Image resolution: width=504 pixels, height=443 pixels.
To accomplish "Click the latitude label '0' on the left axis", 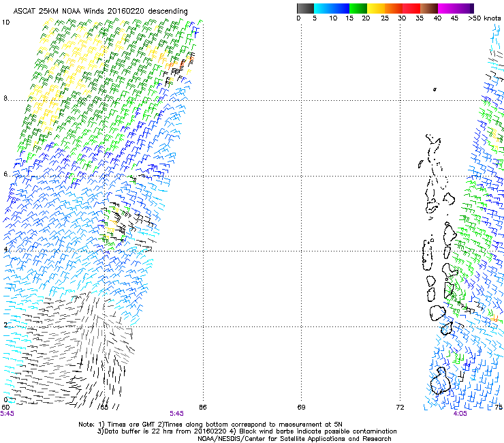I will (5, 399).
